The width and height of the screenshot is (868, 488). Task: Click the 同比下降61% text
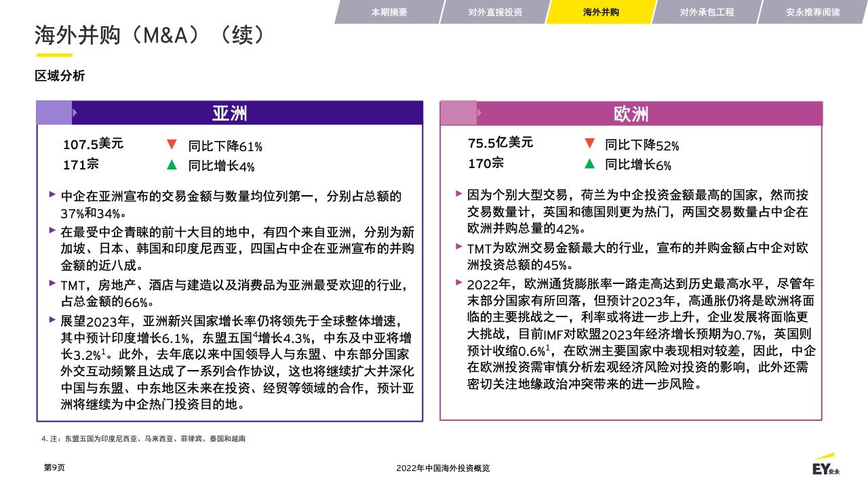(225, 146)
